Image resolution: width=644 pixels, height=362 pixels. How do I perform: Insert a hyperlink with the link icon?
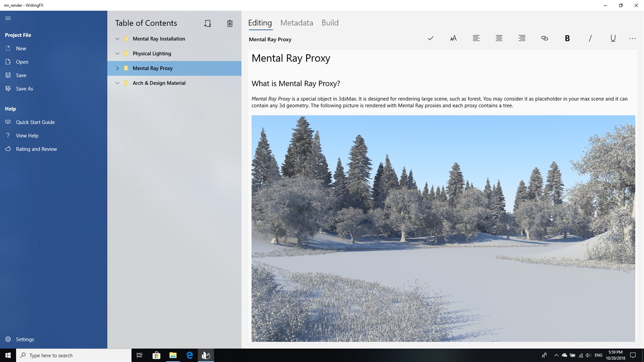click(544, 39)
